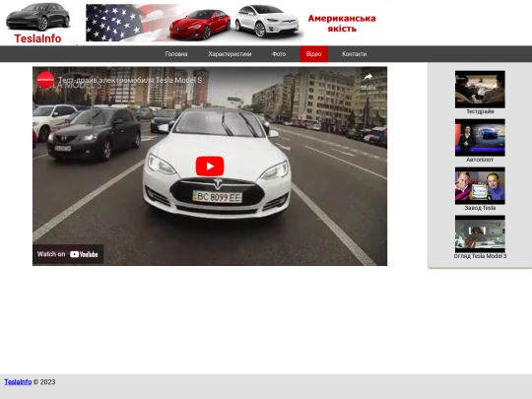Image resolution: width=532 pixels, height=399 pixels.
Task: Click the Американська якість slogan text
Action: (342, 24)
